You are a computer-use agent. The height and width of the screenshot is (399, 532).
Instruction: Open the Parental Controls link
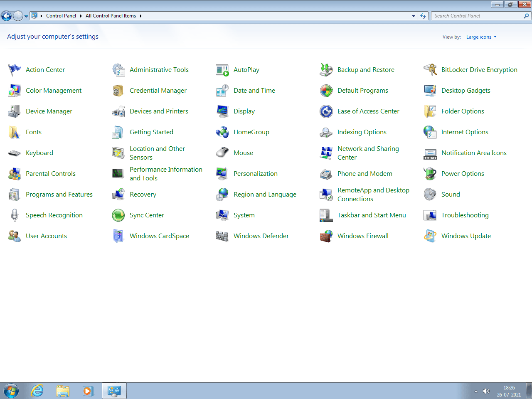[x=51, y=174]
